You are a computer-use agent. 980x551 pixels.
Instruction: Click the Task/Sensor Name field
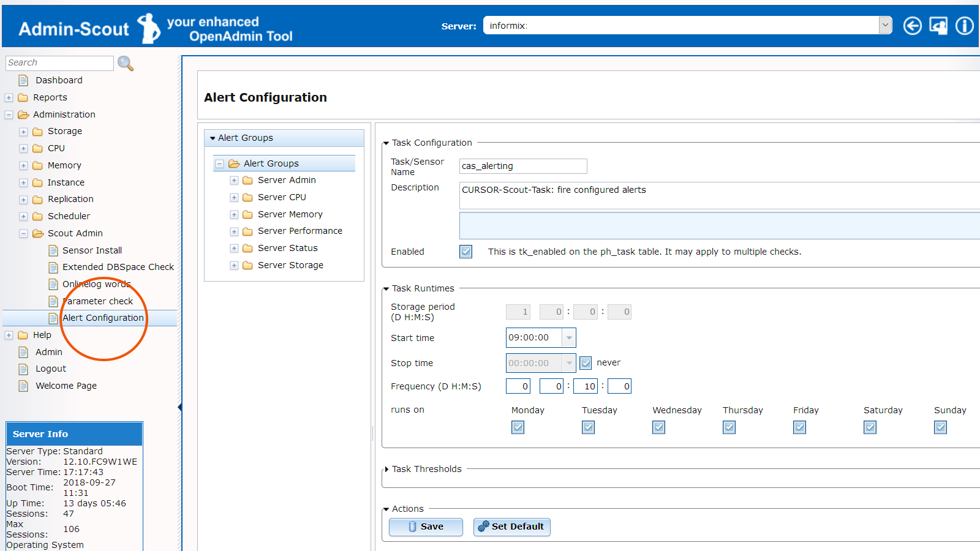pos(523,166)
